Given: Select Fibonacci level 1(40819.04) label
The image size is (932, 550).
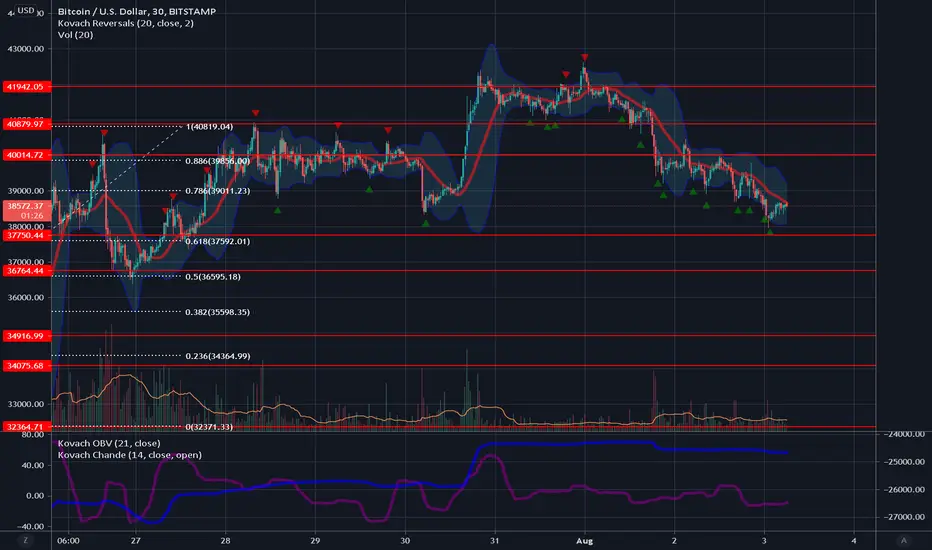Looking at the screenshot, I should point(209,127).
